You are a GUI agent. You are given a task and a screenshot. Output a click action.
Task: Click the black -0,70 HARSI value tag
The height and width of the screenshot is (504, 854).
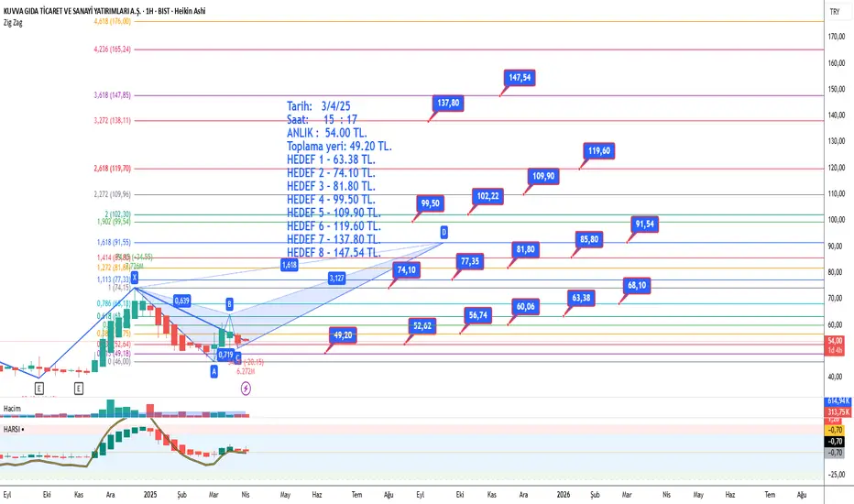pos(836,442)
